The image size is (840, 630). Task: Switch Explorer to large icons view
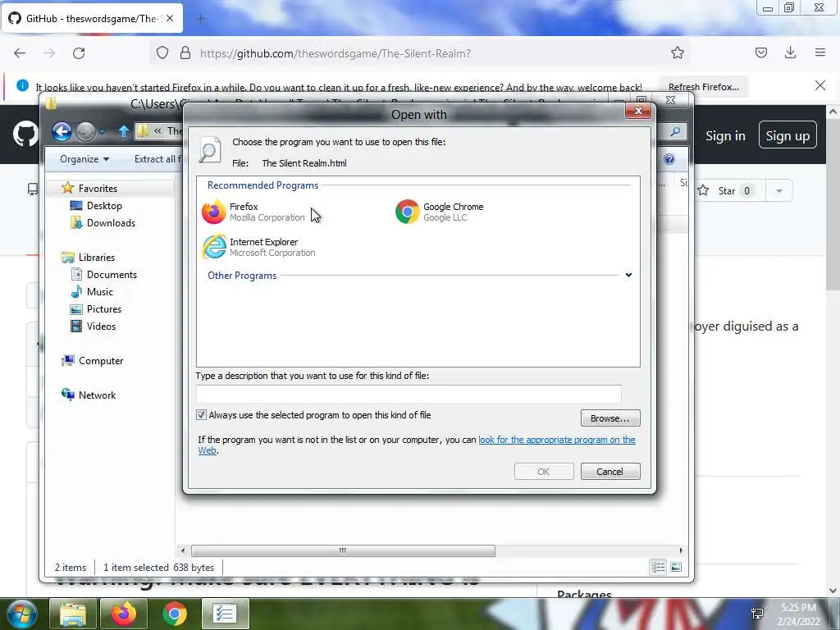pyautogui.click(x=676, y=567)
